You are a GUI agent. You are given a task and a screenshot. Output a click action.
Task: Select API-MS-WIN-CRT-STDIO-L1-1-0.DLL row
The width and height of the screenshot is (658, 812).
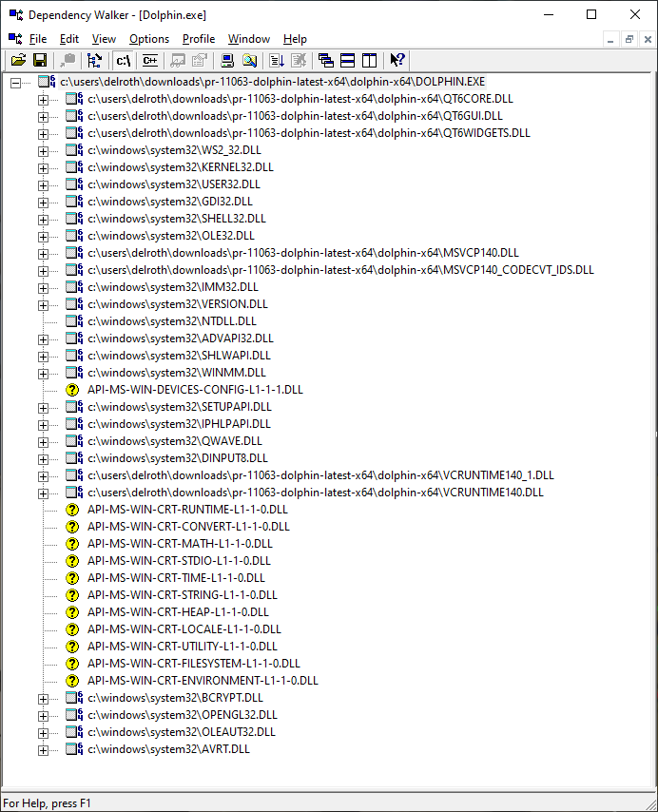click(179, 560)
